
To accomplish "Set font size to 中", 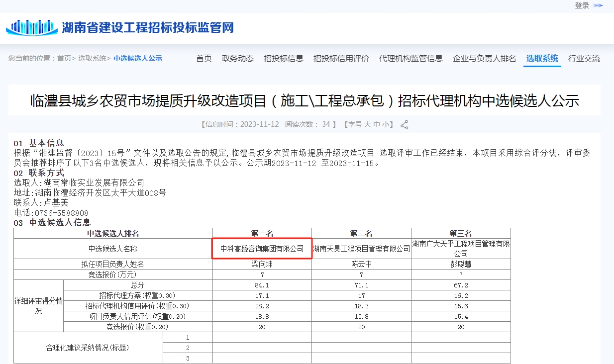I will [377, 124].
